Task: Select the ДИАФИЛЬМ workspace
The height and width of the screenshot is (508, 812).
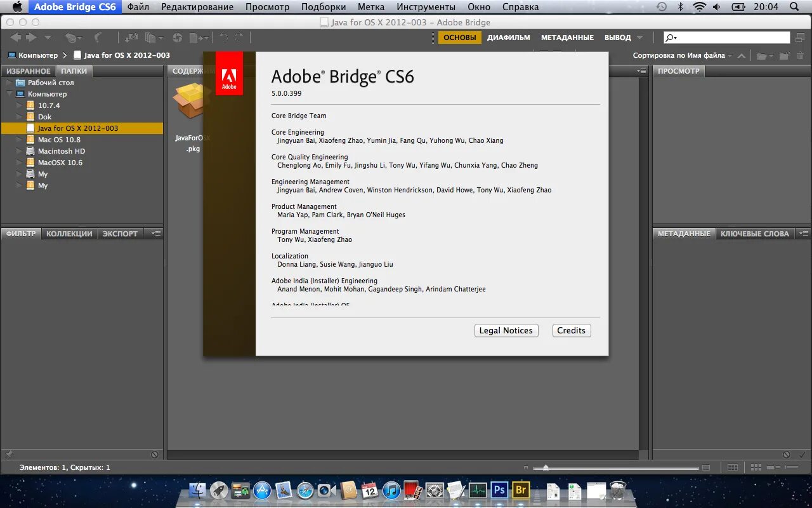Action: pyautogui.click(x=509, y=37)
